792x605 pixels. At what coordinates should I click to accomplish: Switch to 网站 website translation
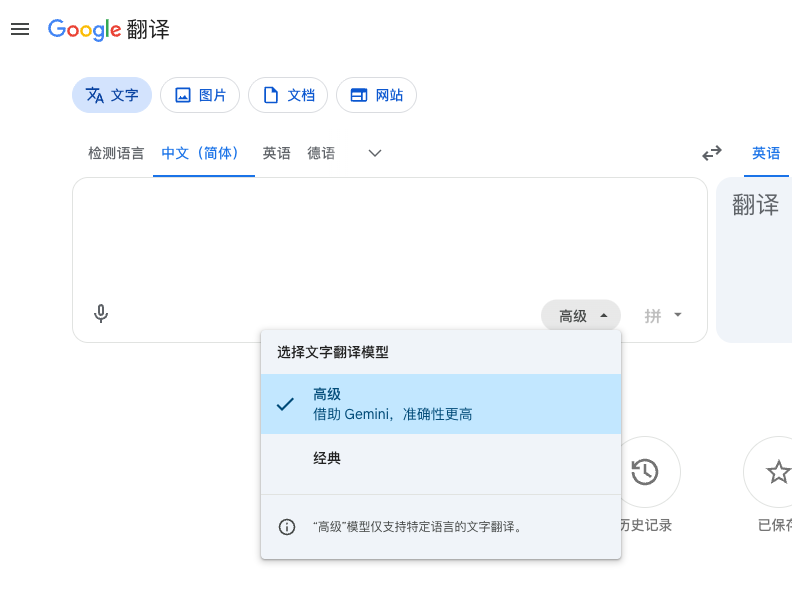click(x=376, y=95)
